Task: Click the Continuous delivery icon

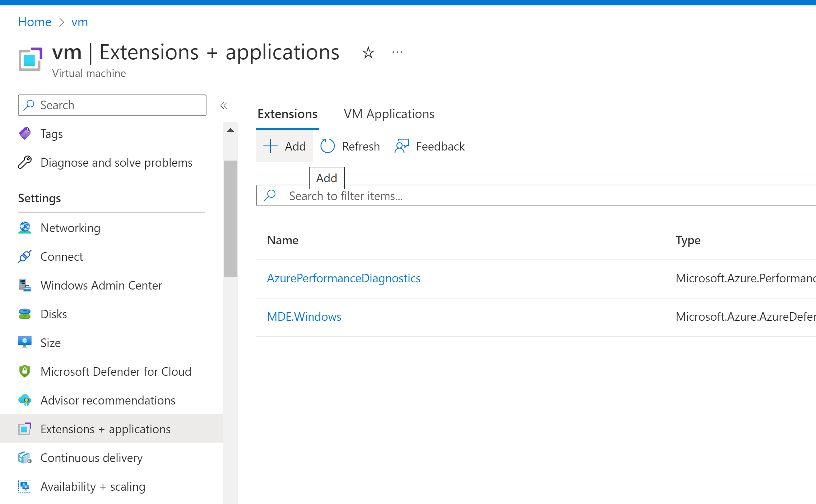Action: coord(24,458)
